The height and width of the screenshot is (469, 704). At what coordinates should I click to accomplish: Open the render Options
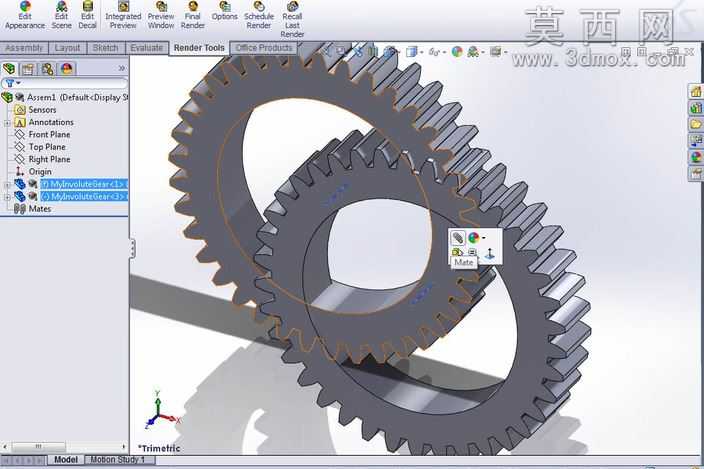(224, 12)
